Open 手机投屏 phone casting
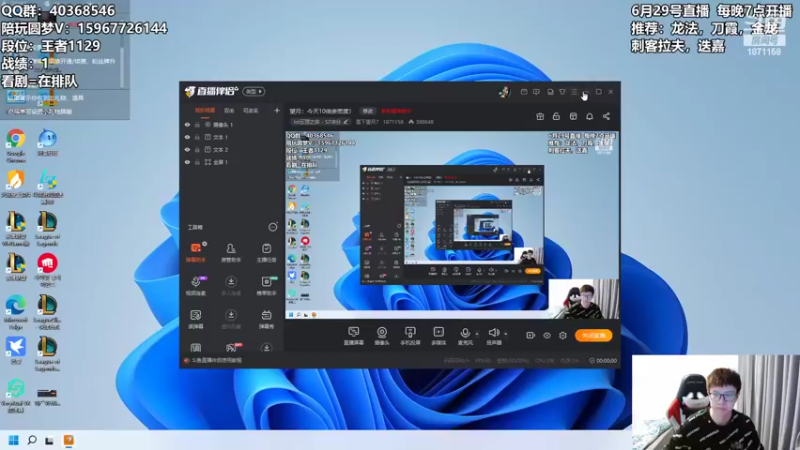 (x=410, y=336)
